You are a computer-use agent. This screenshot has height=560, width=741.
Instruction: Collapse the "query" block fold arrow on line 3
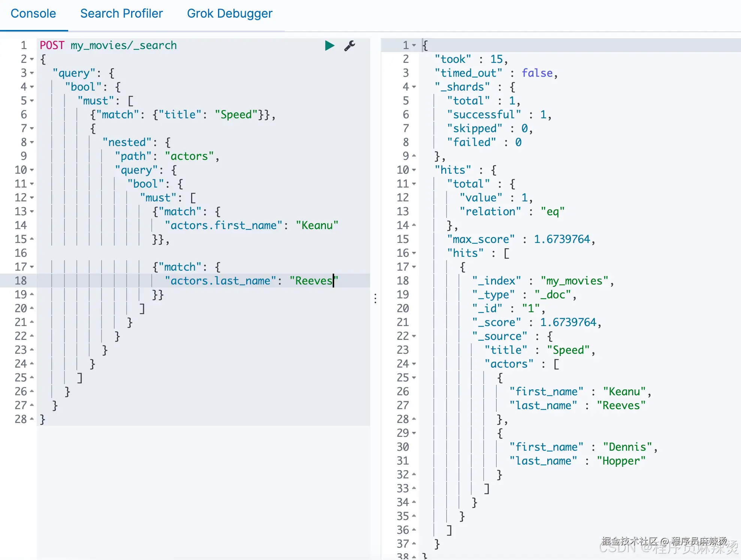32,73
